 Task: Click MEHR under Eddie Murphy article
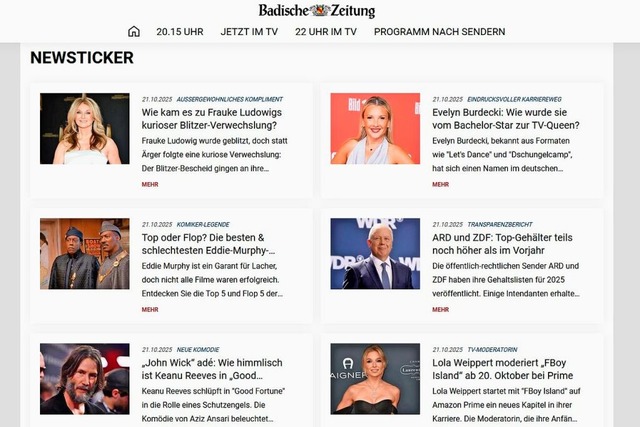click(150, 309)
